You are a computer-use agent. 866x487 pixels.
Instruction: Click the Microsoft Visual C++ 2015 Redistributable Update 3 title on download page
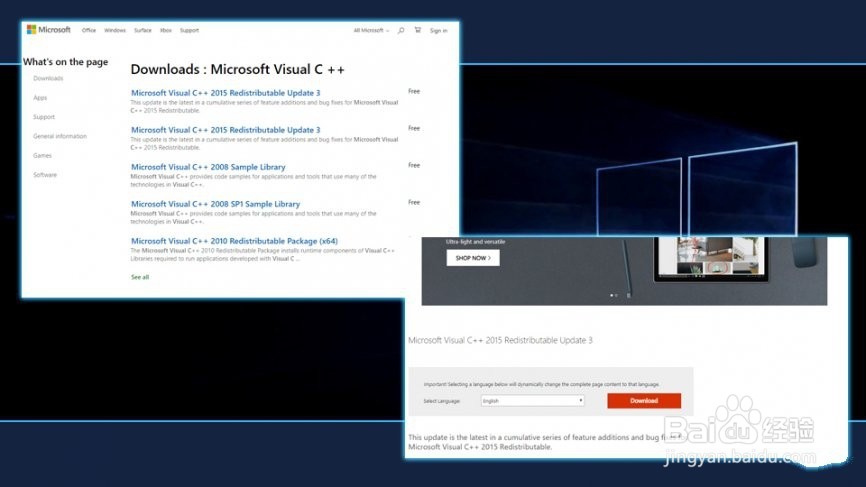click(x=500, y=340)
